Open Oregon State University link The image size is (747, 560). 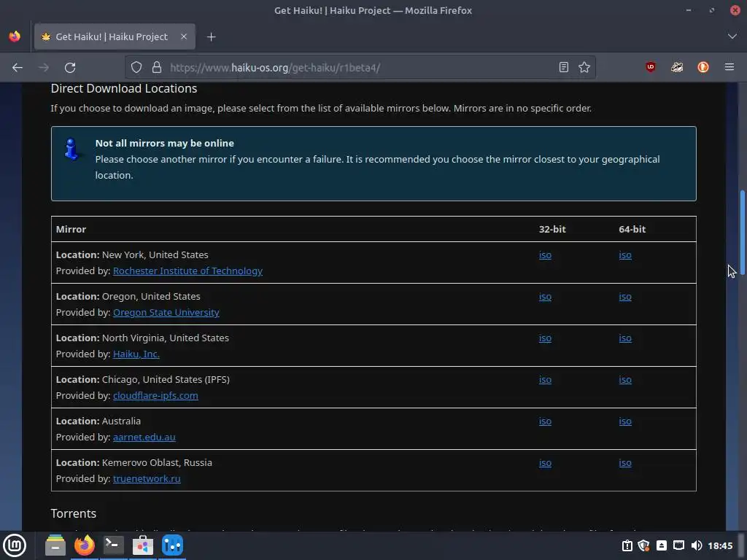[x=166, y=312]
